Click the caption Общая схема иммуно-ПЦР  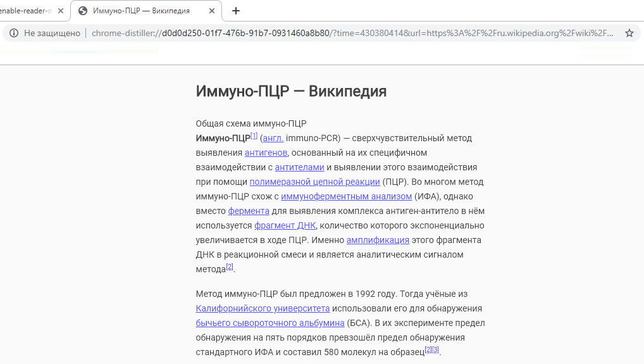[251, 123]
